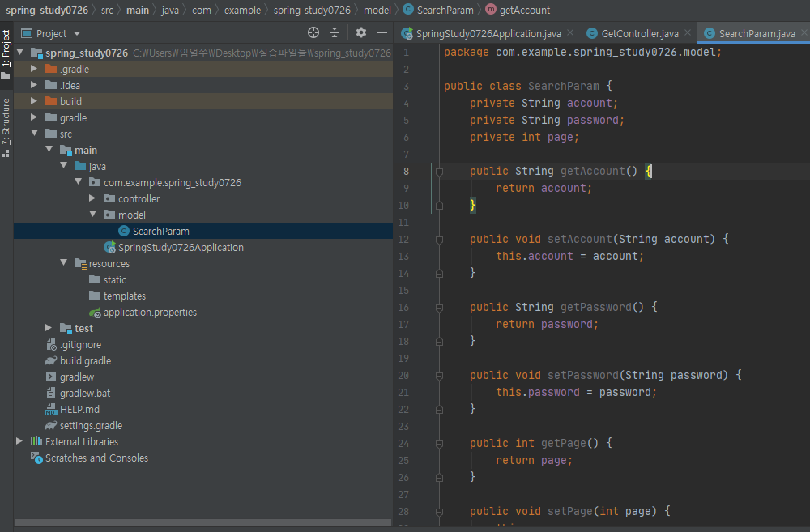Toggle code folding for setAccount at line 12
810x532 pixels.
(x=439, y=240)
